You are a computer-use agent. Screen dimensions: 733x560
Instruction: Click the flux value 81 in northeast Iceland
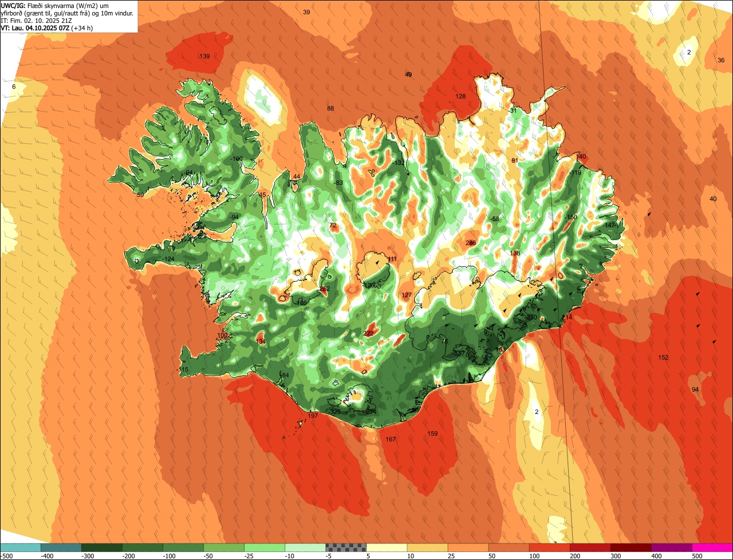[514, 160]
